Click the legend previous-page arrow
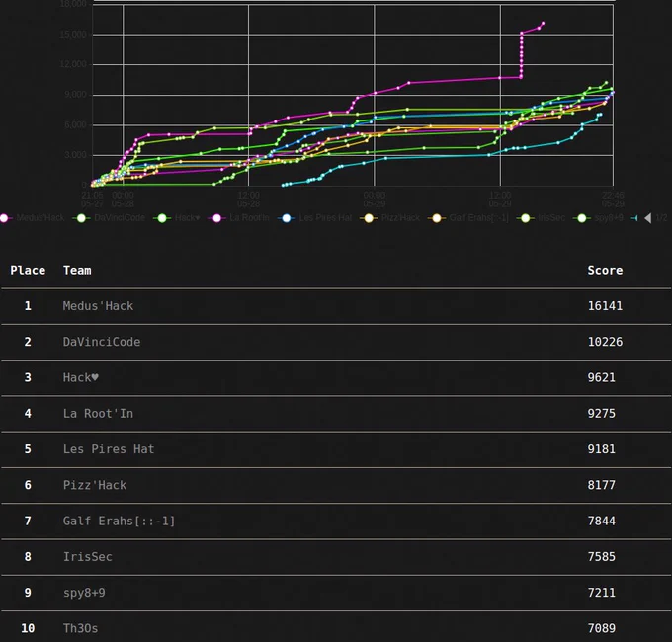This screenshot has width=672, height=642. tap(648, 218)
